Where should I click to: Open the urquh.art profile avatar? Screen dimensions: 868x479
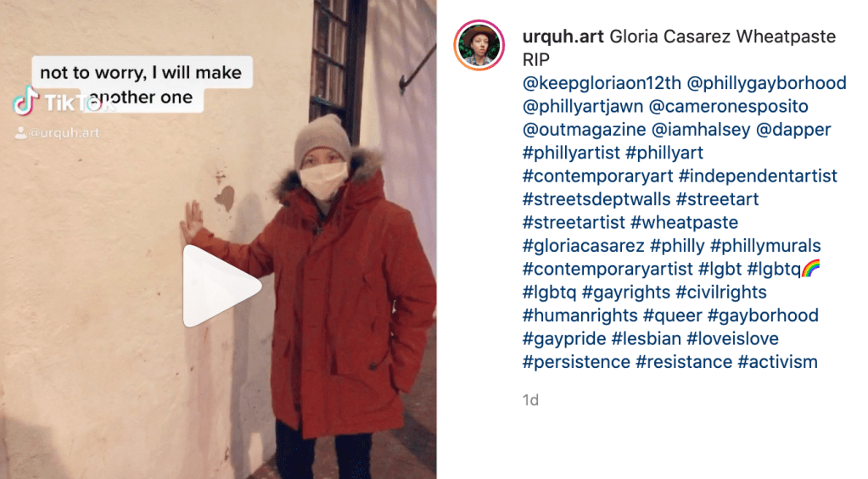tap(479, 45)
